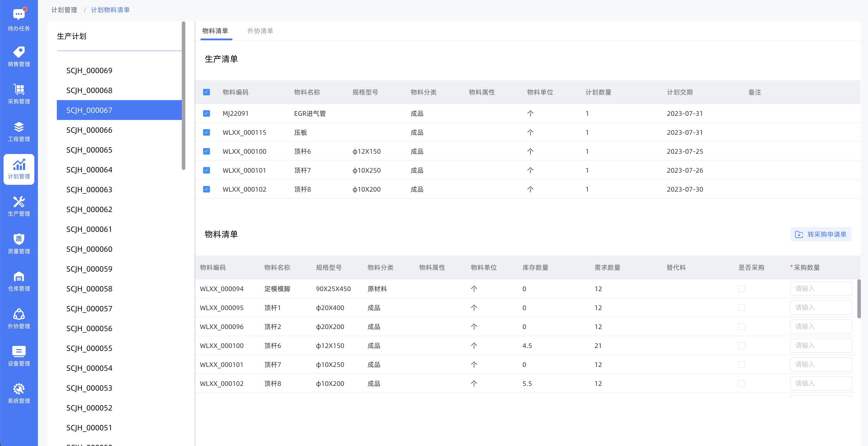Open 销售管理 tag icon
Screen dimensions: 868x446
pos(19,52)
